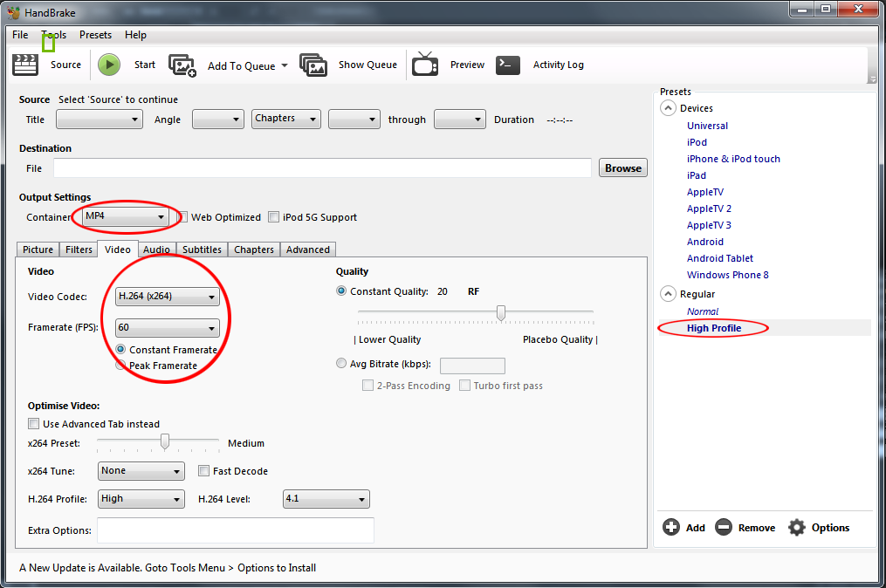Click the Preview television icon
This screenshot has width=886, height=588.
(425, 65)
